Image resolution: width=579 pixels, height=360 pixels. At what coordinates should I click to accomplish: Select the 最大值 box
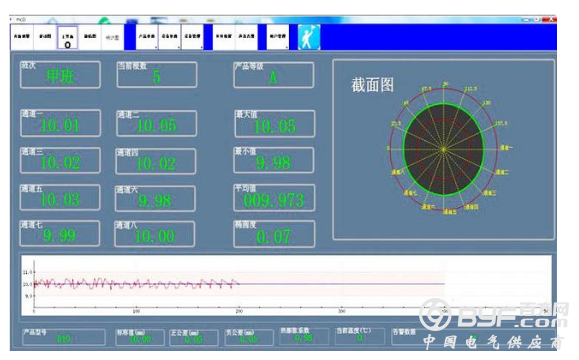[x=275, y=124]
